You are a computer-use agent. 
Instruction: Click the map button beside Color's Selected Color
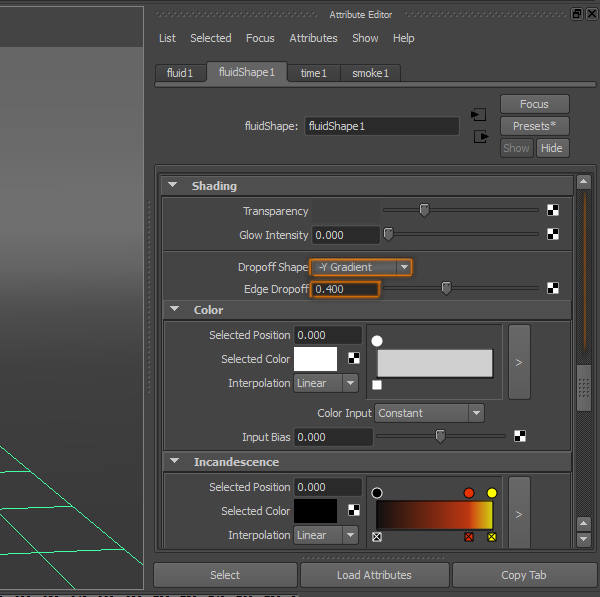354,359
